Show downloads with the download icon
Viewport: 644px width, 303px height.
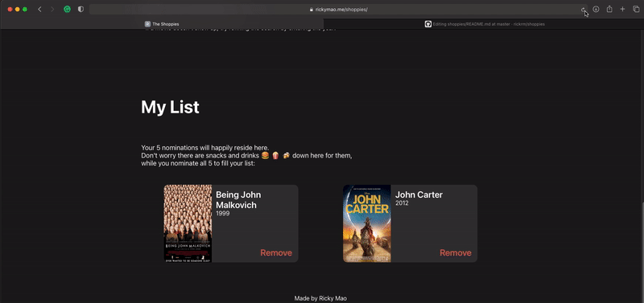pos(596,9)
